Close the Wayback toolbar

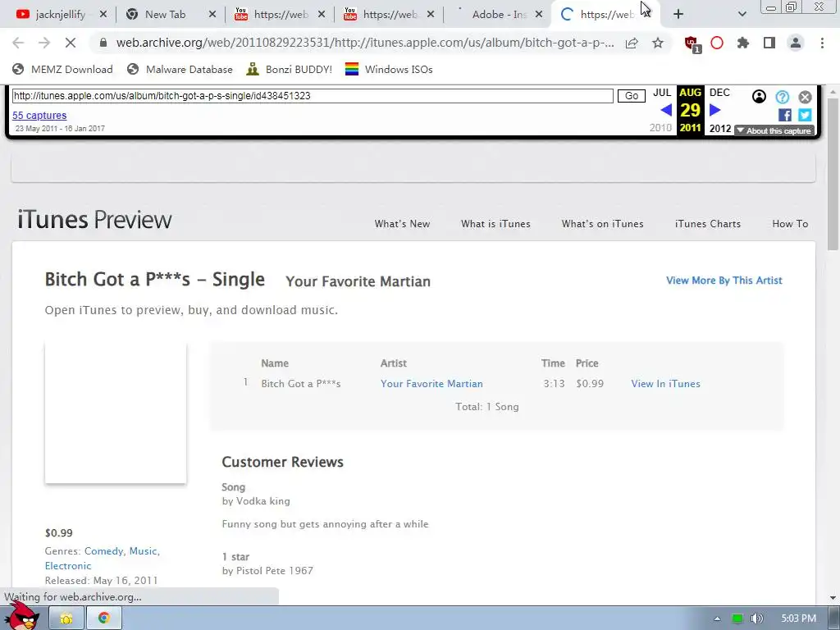805,97
